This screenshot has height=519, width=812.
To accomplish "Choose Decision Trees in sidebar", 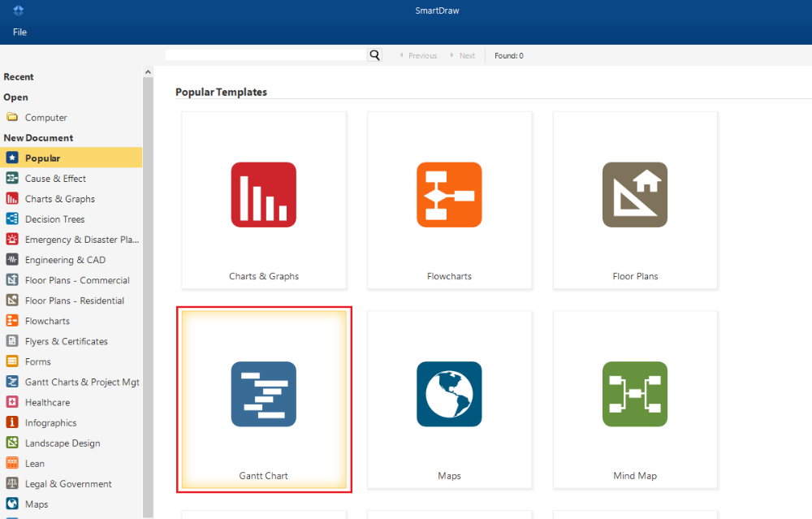I will [54, 219].
